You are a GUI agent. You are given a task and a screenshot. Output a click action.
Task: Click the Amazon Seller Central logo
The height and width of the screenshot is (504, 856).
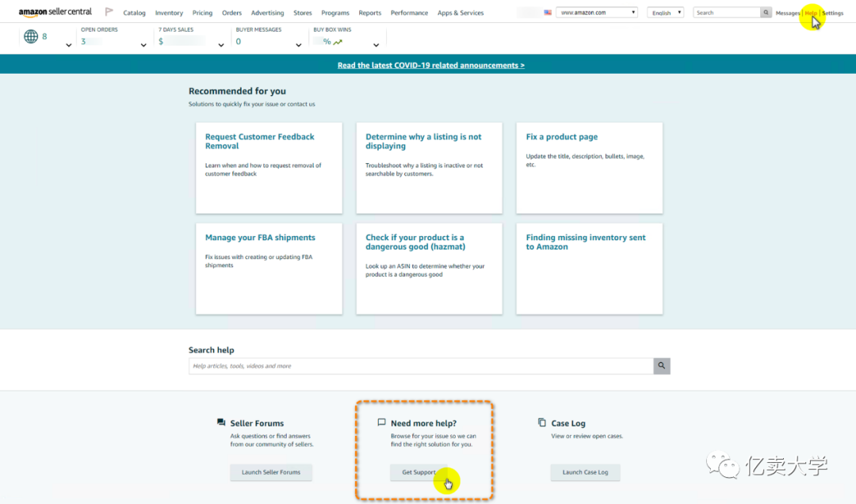55,12
